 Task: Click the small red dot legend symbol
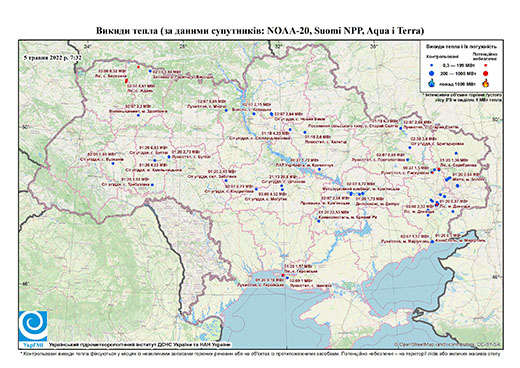click(x=486, y=65)
